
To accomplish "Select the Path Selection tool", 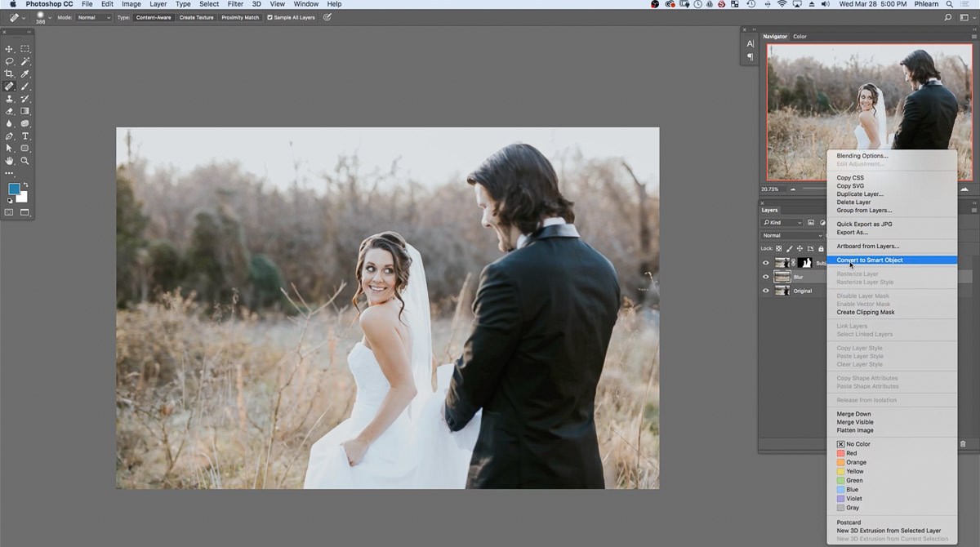I will click(x=10, y=149).
